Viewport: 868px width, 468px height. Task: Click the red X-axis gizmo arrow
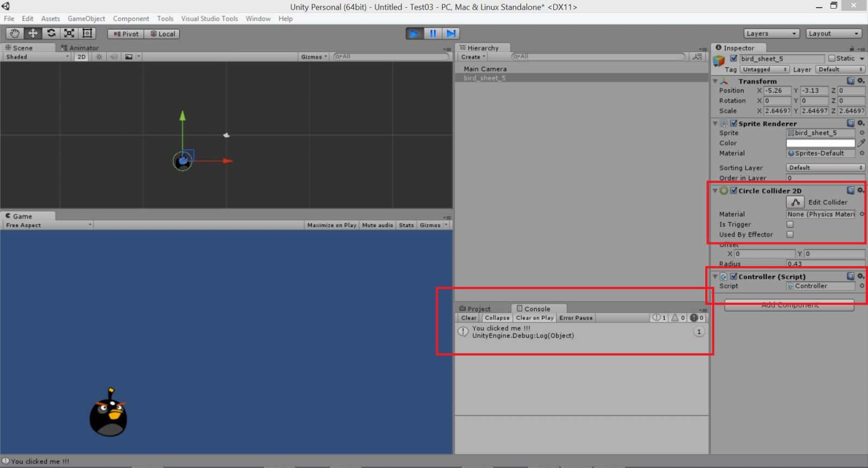point(228,161)
